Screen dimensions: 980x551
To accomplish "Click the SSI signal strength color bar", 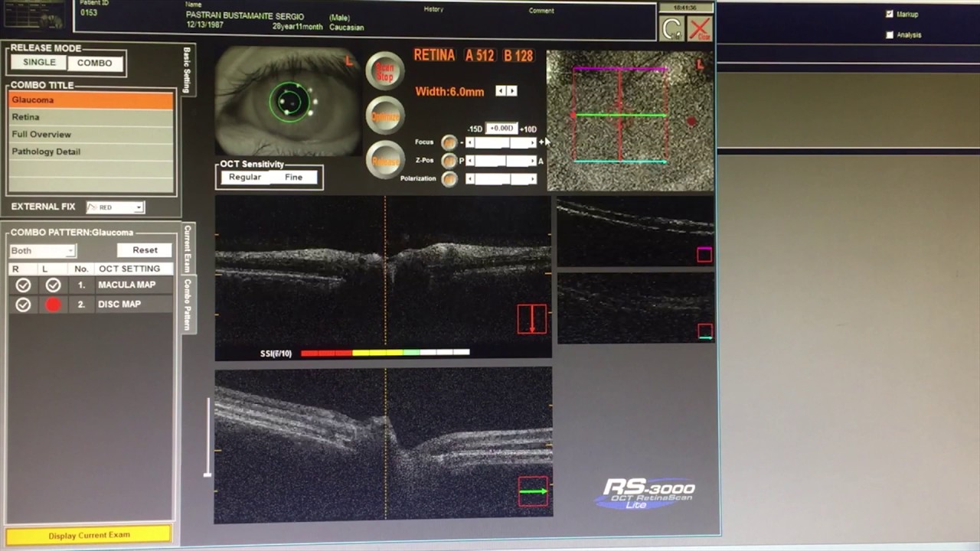I will click(x=385, y=353).
